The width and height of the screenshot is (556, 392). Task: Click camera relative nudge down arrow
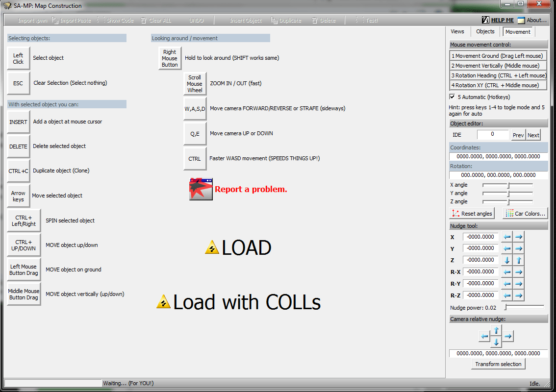click(496, 342)
